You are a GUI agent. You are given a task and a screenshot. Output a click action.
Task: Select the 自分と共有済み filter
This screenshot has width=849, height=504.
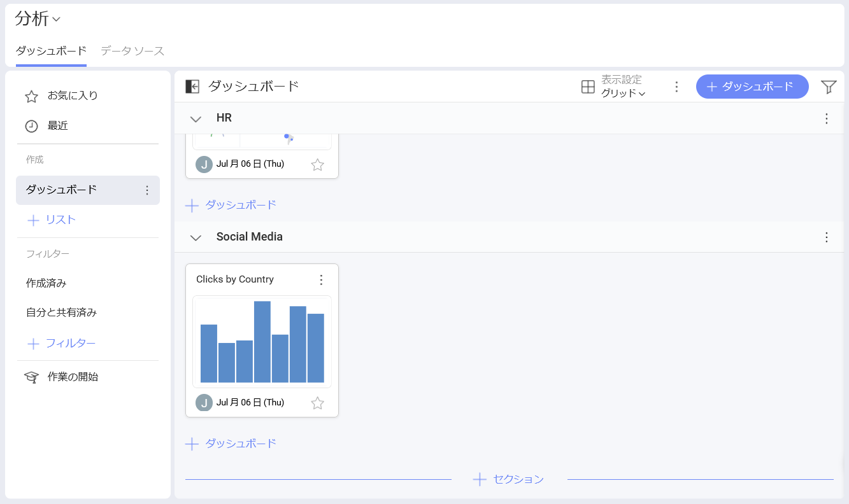(61, 312)
